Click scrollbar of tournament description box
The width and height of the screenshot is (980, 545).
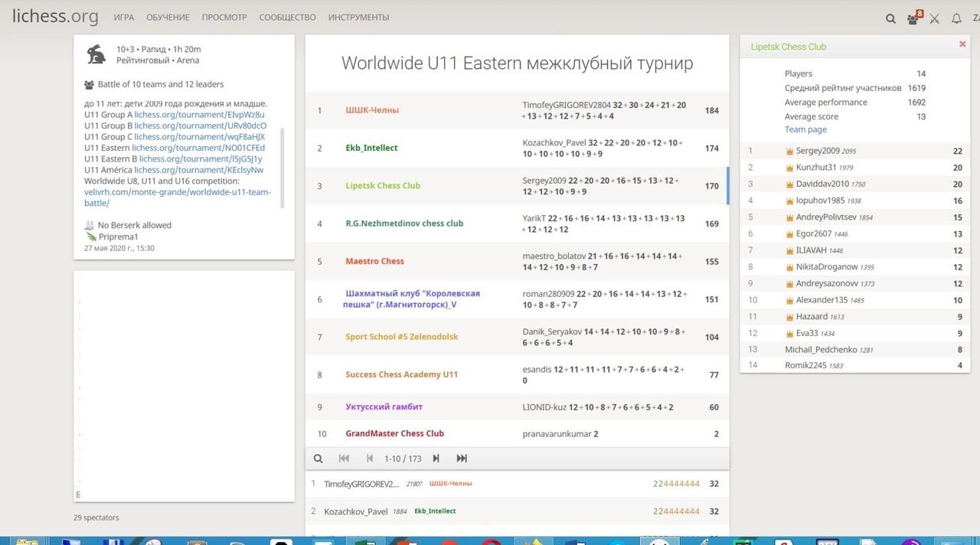click(282, 168)
